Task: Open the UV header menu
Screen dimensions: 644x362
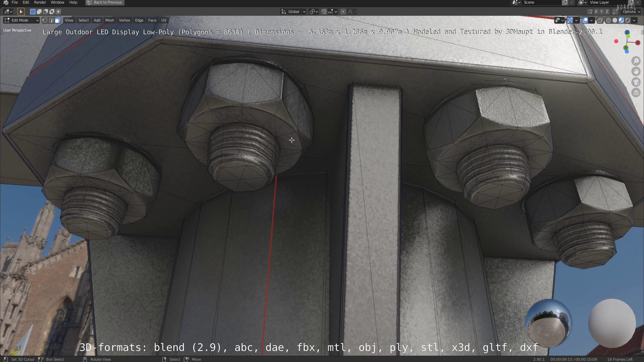Action: (164, 20)
